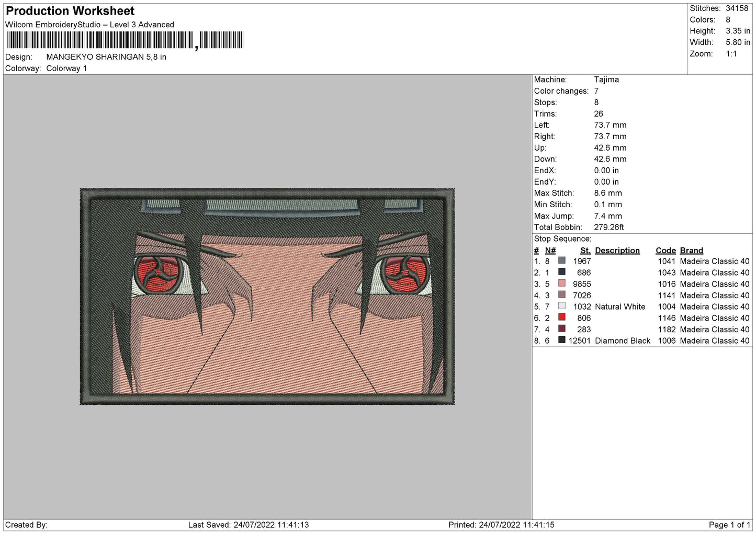The image size is (756, 534).
Task: Click the red swatch for code 1146
Action: 562,317
